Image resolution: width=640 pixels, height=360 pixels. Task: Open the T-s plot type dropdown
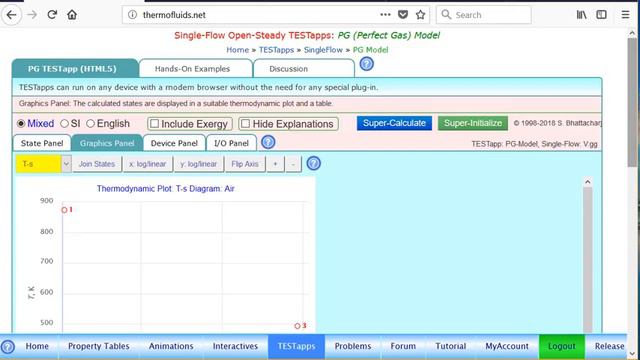pyautogui.click(x=44, y=164)
